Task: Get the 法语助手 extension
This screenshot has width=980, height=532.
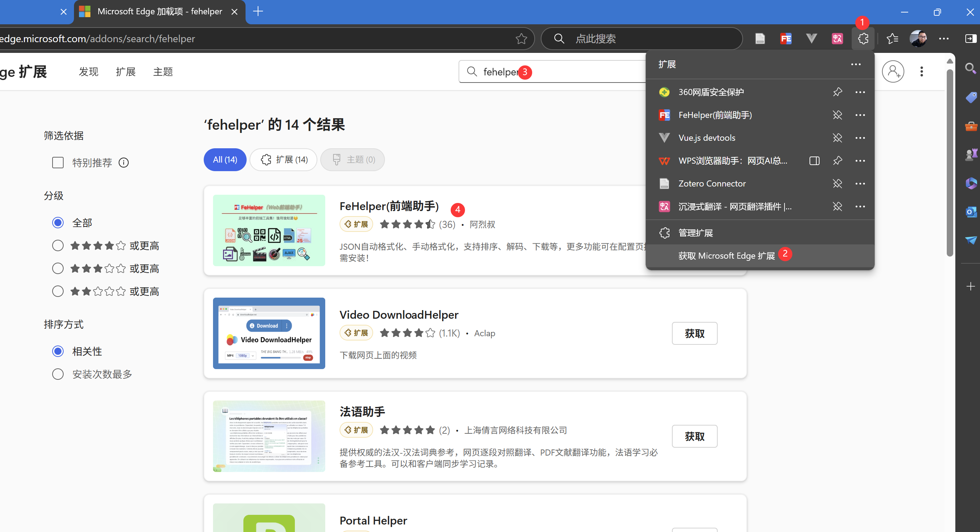Action: click(694, 436)
